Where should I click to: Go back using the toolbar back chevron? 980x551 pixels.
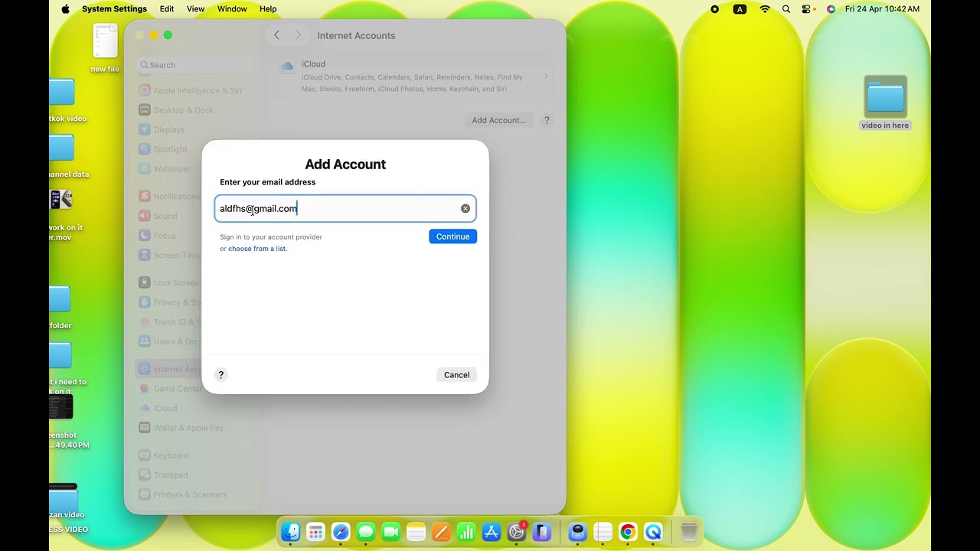pyautogui.click(x=276, y=35)
